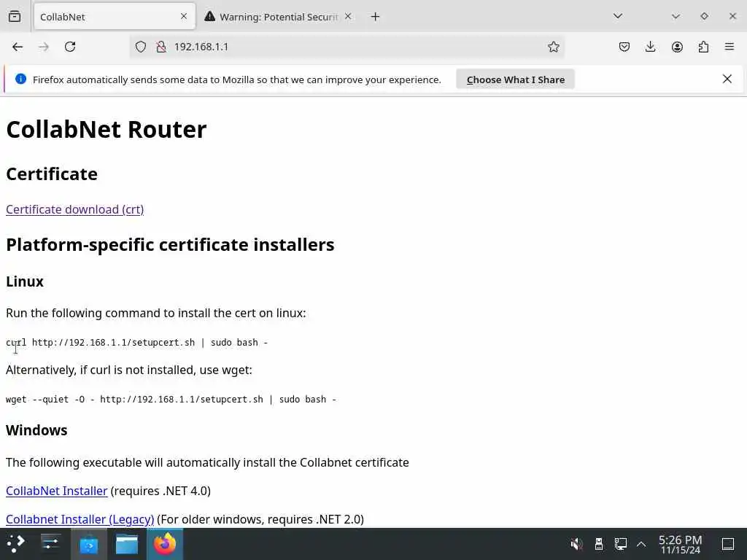Click the window minimize chevron button

coord(676,16)
